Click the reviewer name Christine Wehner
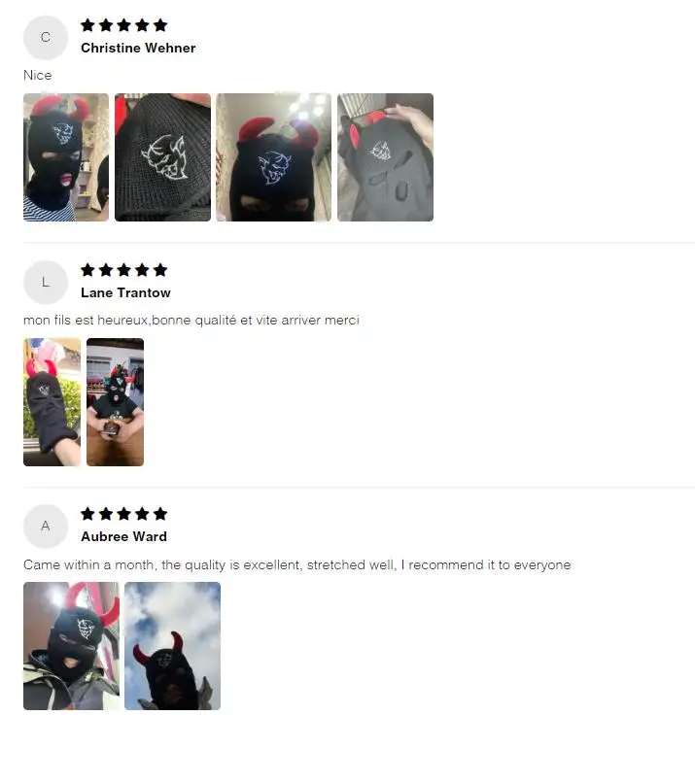 138,48
